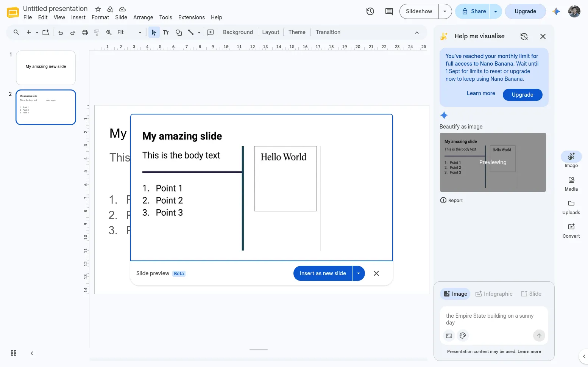The height and width of the screenshot is (367, 588).
Task: Add a new slide with plus icon
Action: pos(28,32)
